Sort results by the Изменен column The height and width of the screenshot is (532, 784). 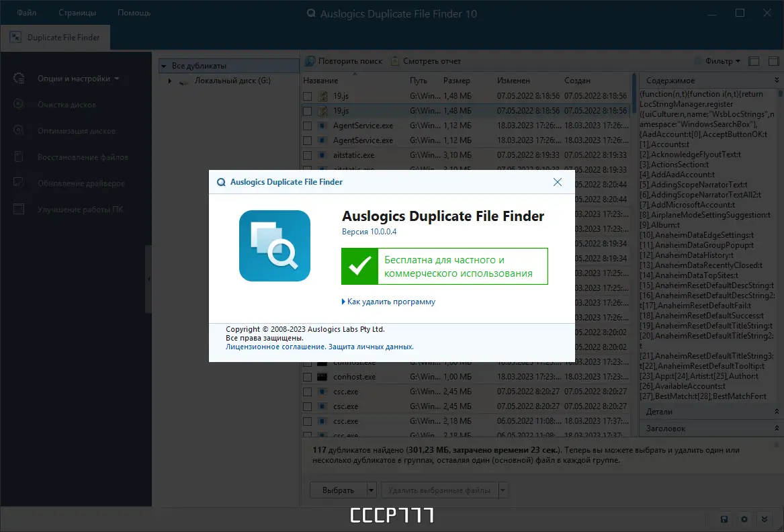[513, 81]
